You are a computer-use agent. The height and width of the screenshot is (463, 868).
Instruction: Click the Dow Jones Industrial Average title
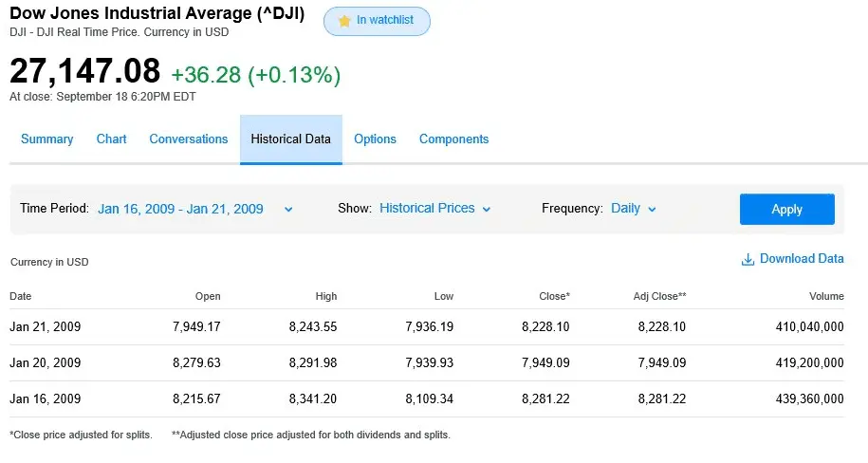[x=157, y=13]
